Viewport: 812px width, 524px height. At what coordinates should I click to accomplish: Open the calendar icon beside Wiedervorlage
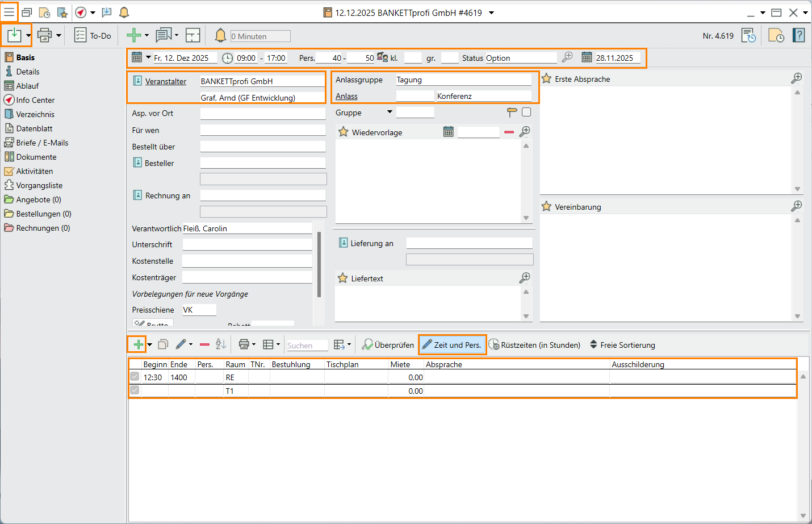(448, 132)
